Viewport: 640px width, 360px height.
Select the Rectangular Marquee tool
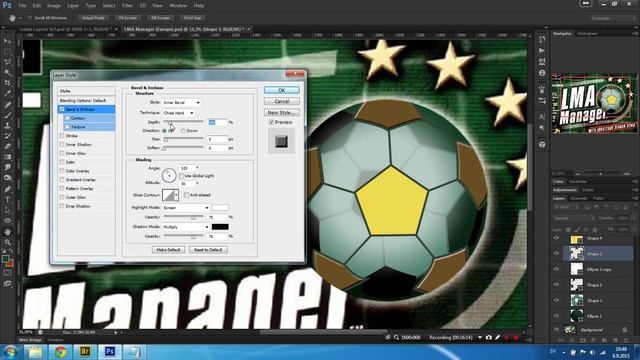pyautogui.click(x=7, y=52)
